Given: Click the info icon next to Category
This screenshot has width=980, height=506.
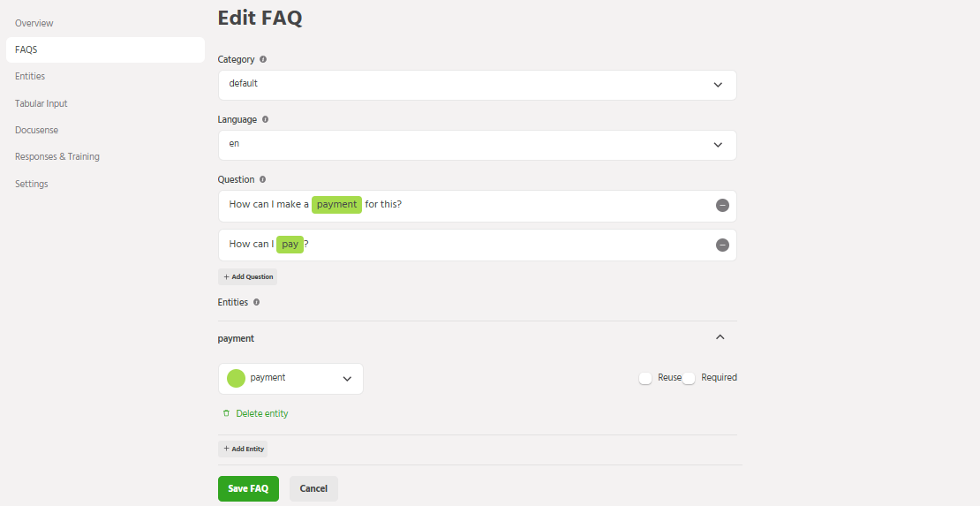Looking at the screenshot, I should pos(263,60).
